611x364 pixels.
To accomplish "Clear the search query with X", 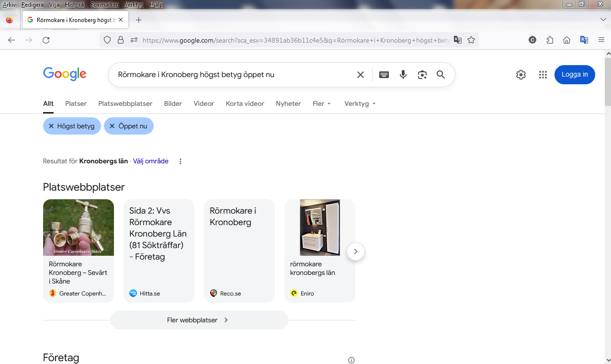I will (x=361, y=75).
